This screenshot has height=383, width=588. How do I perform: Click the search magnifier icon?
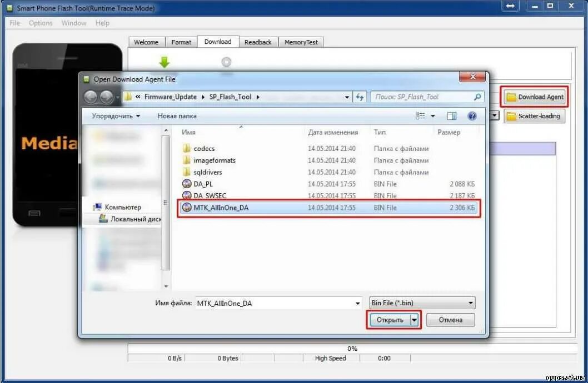click(477, 97)
